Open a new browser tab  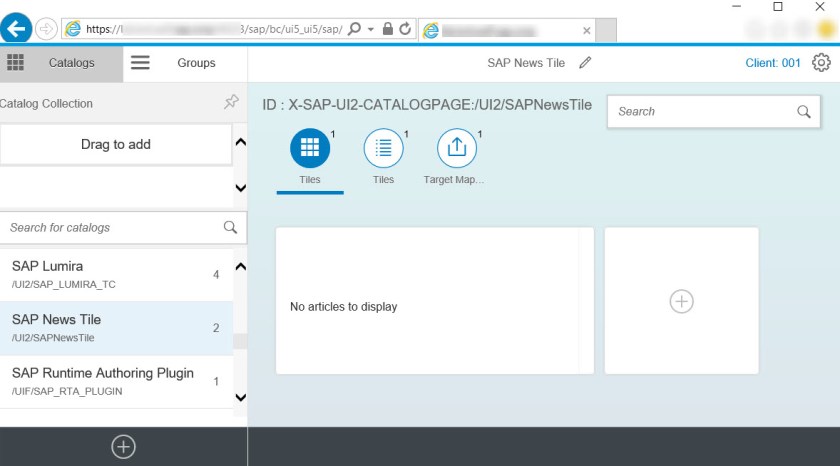(606, 30)
